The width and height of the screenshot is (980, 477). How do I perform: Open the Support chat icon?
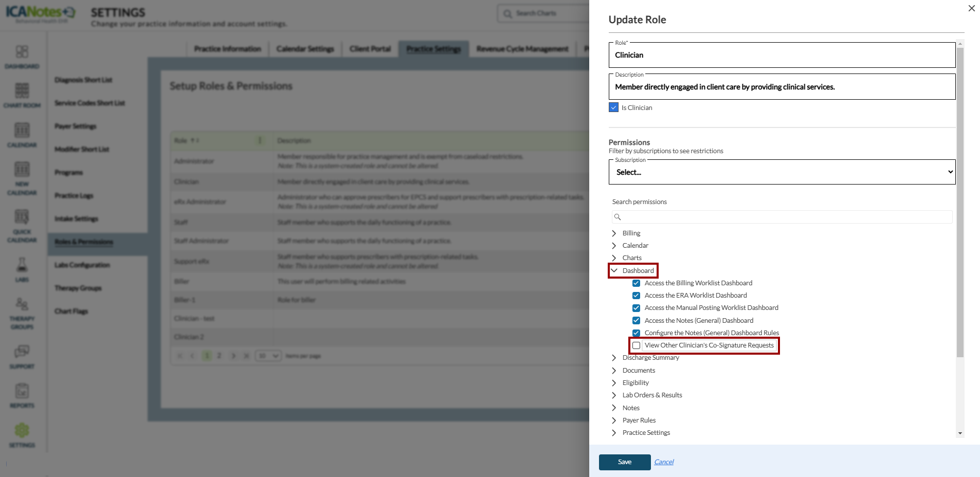[x=22, y=352]
